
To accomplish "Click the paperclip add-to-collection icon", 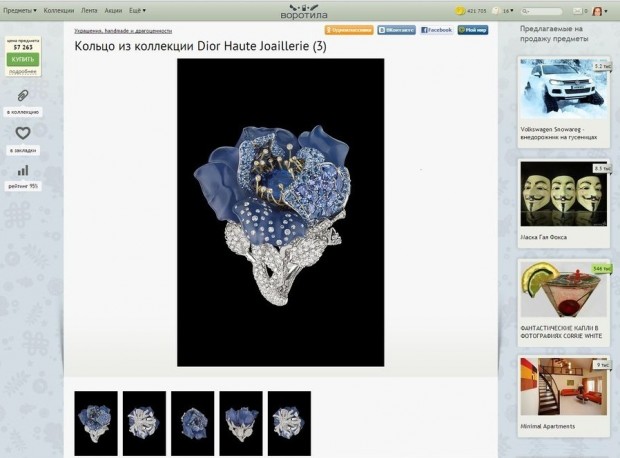I will click(23, 96).
